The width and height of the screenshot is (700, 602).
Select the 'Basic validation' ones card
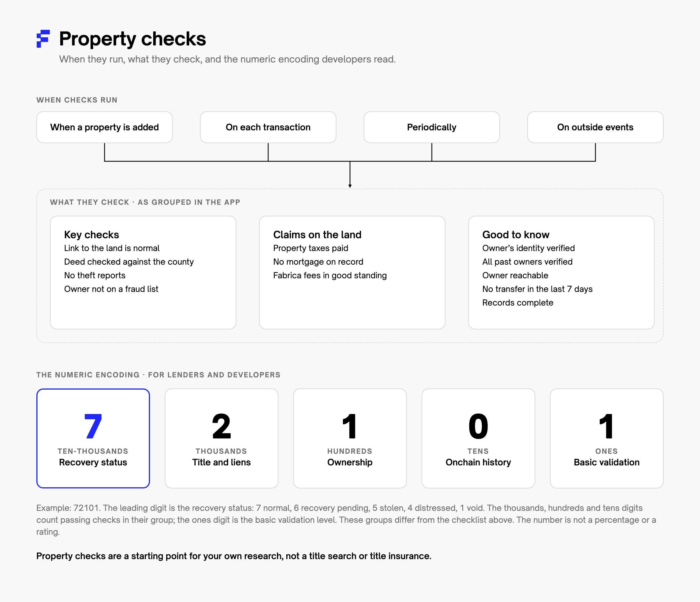(607, 438)
